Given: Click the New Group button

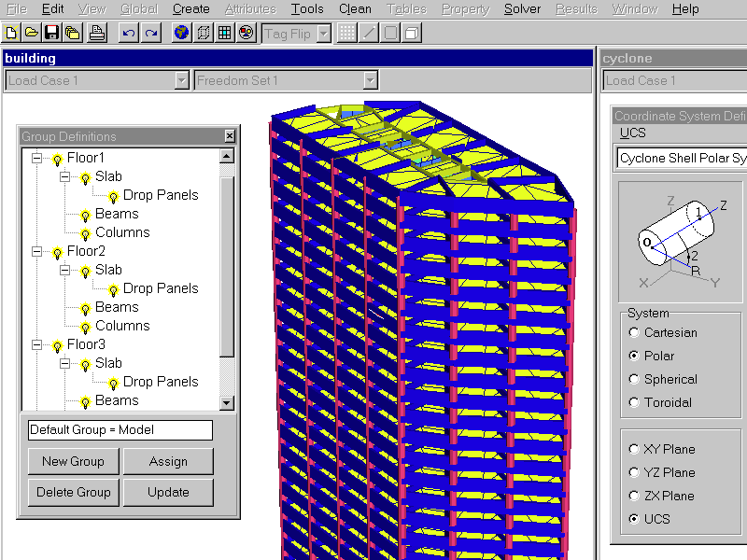Looking at the screenshot, I should tap(73, 461).
